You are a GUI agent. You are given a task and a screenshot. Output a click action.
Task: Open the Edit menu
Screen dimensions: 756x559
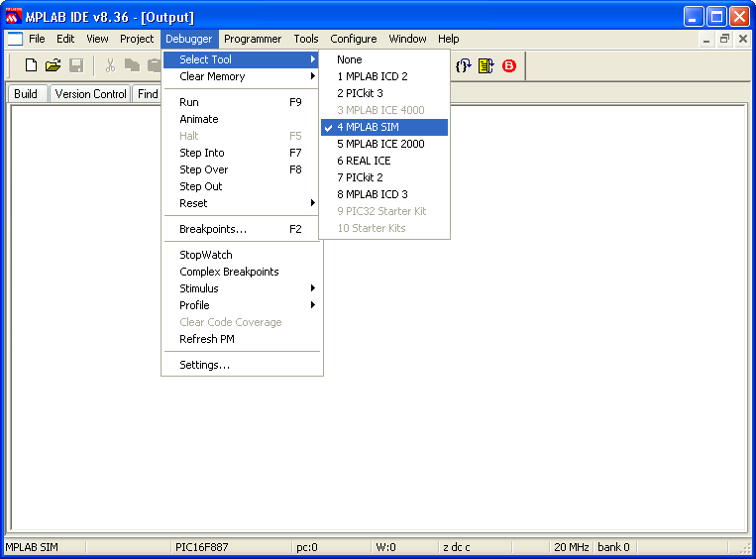(x=65, y=39)
